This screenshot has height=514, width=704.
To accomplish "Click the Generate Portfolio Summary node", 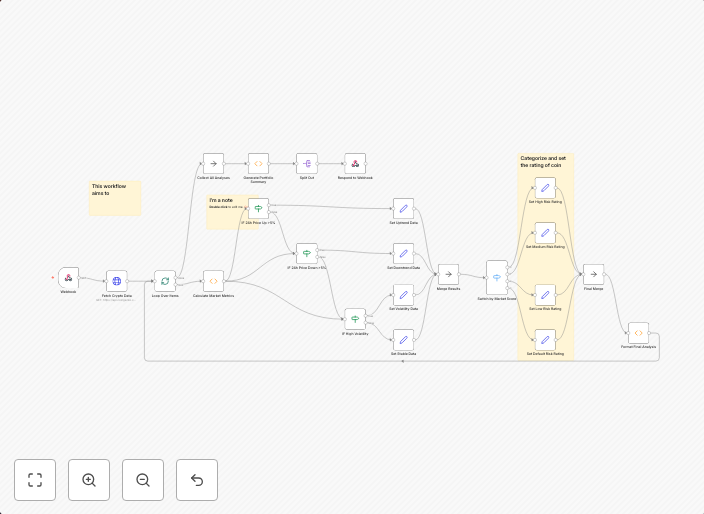I will click(258, 163).
